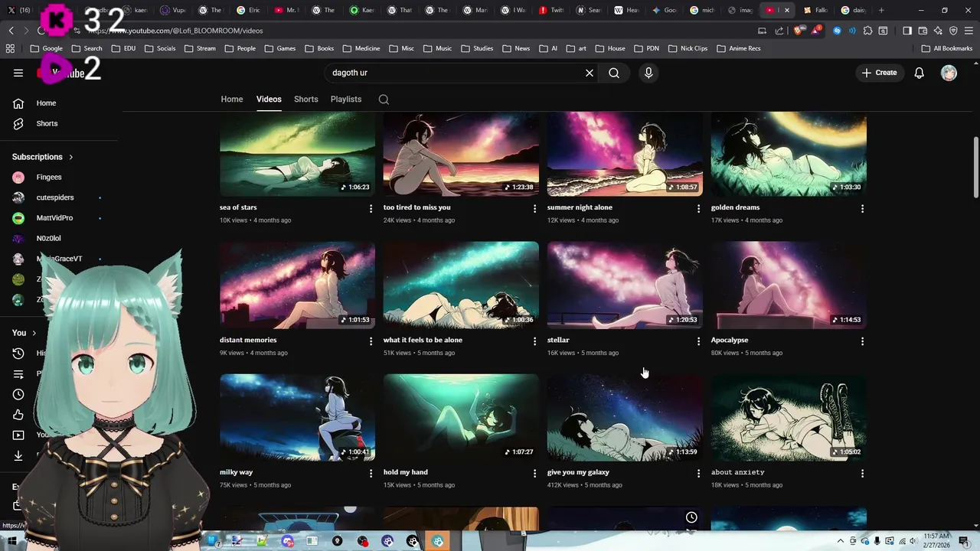This screenshot has width=980, height=551.
Task: Open the give you my galaxy video title
Action: tap(578, 472)
